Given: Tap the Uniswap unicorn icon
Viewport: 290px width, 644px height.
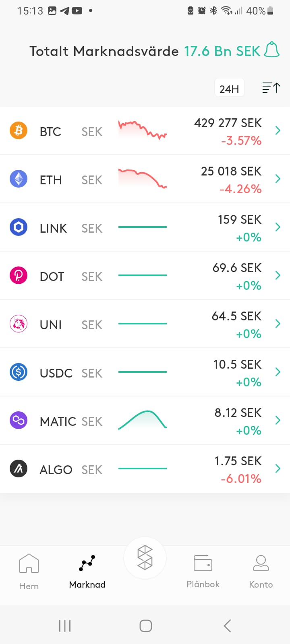Looking at the screenshot, I should click(19, 324).
